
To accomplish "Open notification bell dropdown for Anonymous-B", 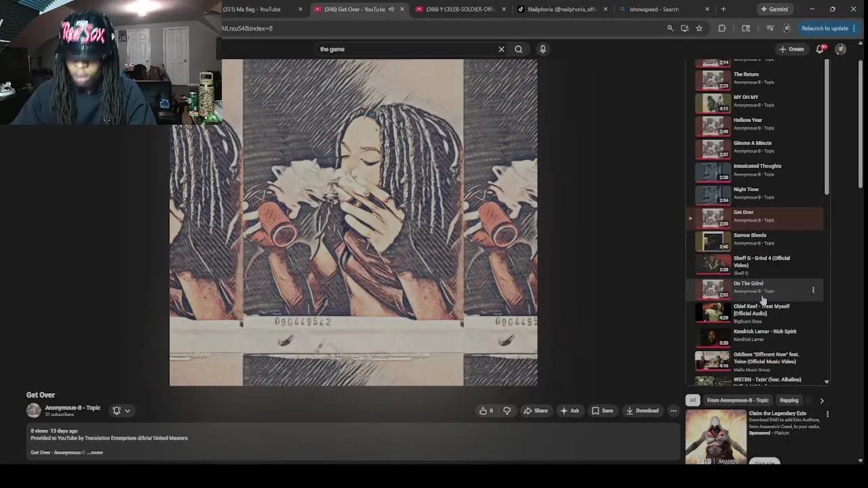I will [121, 411].
